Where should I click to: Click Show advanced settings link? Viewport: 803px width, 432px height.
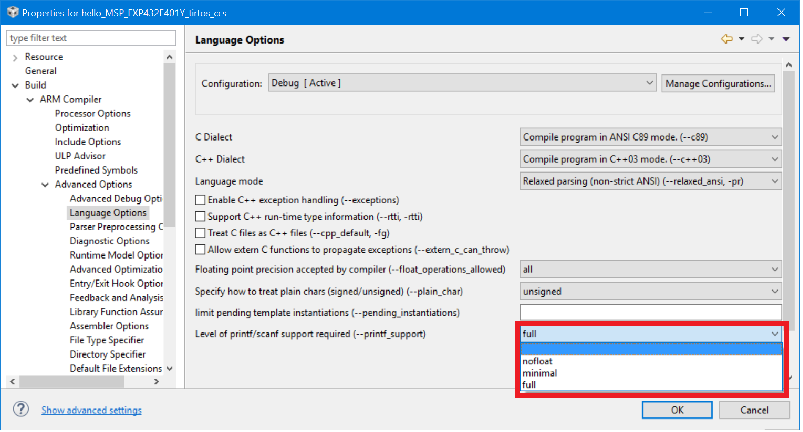click(x=91, y=410)
